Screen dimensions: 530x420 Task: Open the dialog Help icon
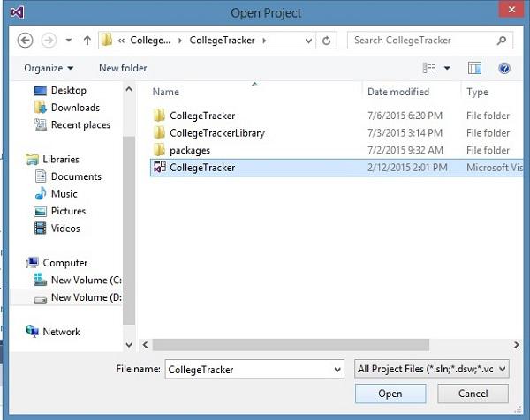504,68
